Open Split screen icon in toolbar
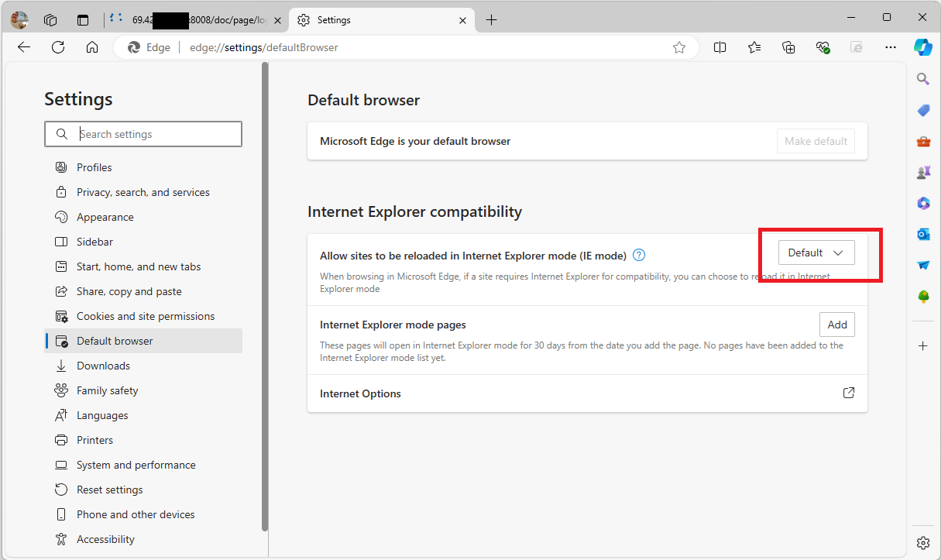 (720, 47)
